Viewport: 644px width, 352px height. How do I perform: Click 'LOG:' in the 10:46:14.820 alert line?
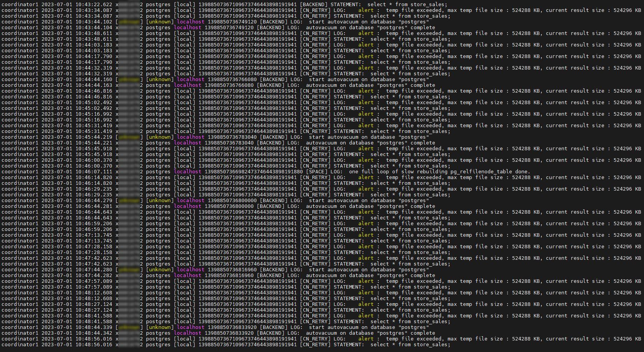point(340,178)
